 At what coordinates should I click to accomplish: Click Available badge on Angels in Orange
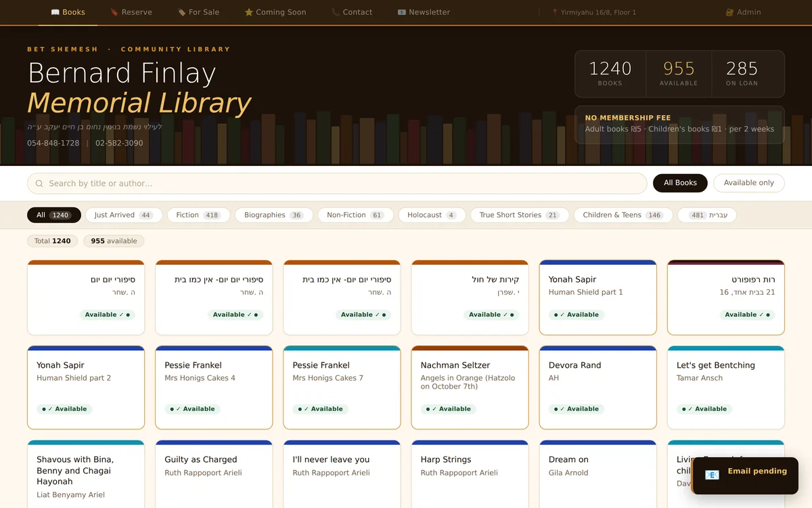[x=448, y=409]
